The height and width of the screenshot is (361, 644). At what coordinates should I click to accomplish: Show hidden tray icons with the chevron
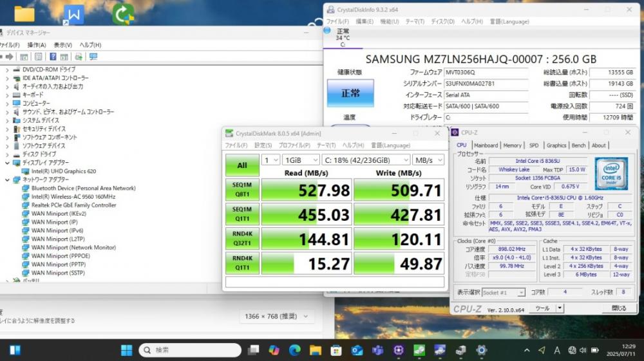527,350
